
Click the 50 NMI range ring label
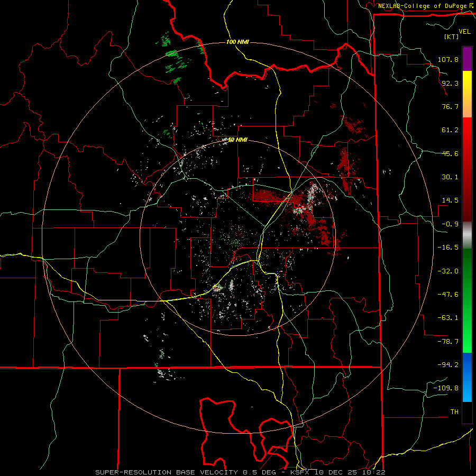tap(237, 140)
